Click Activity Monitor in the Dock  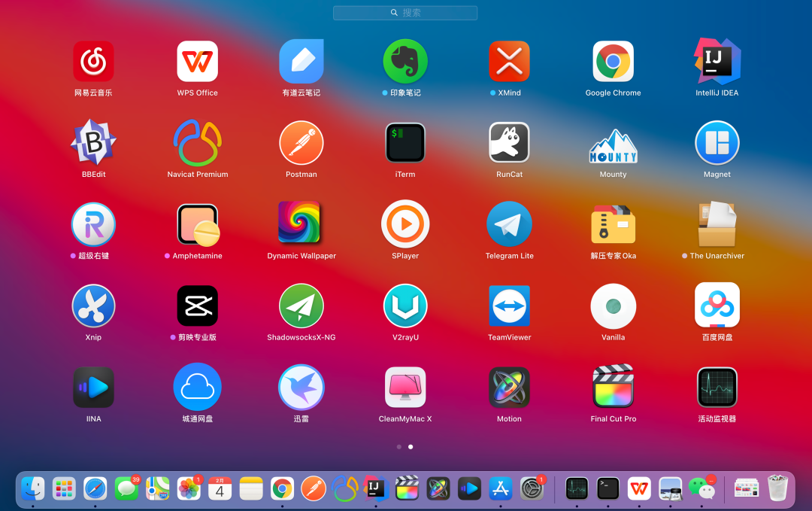[577, 488]
